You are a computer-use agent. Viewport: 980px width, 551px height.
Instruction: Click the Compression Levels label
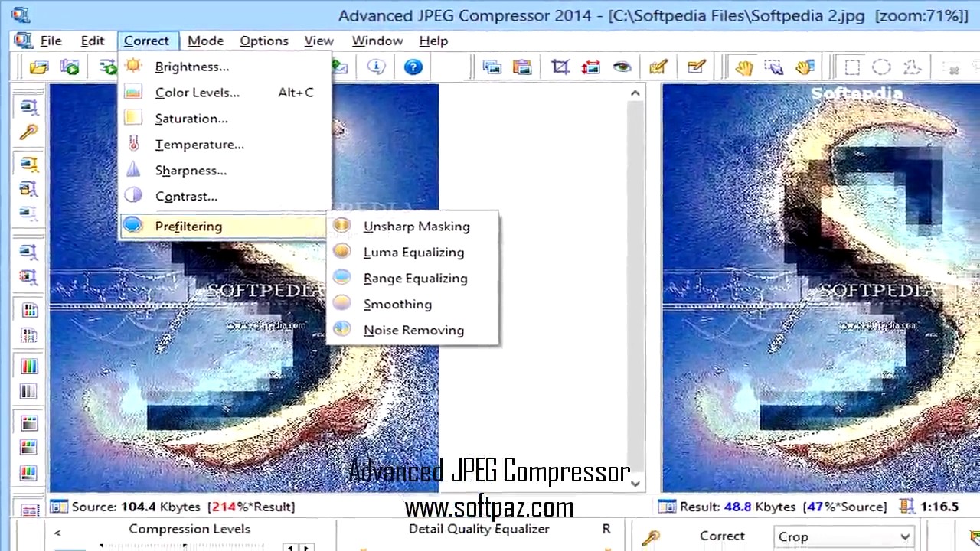pos(189,529)
